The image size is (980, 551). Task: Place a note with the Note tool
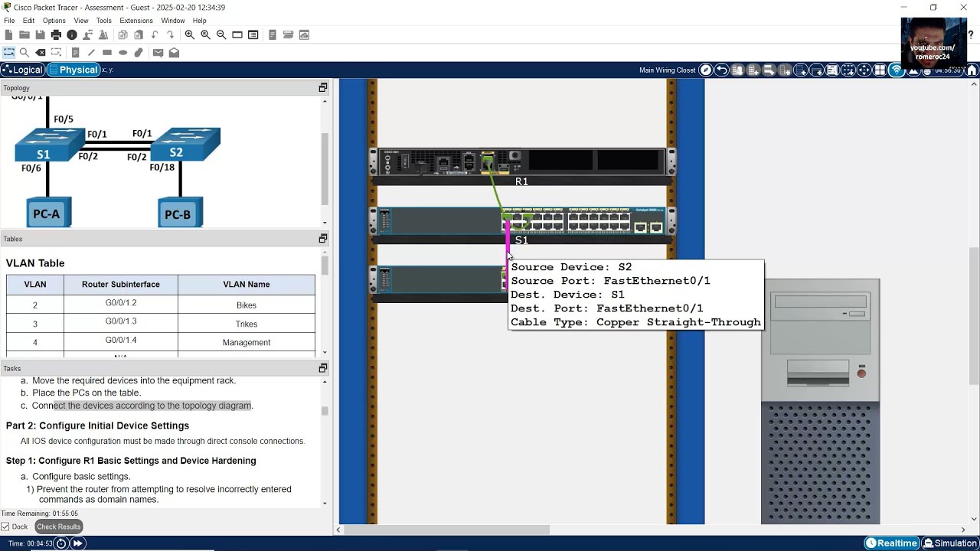[x=75, y=52]
